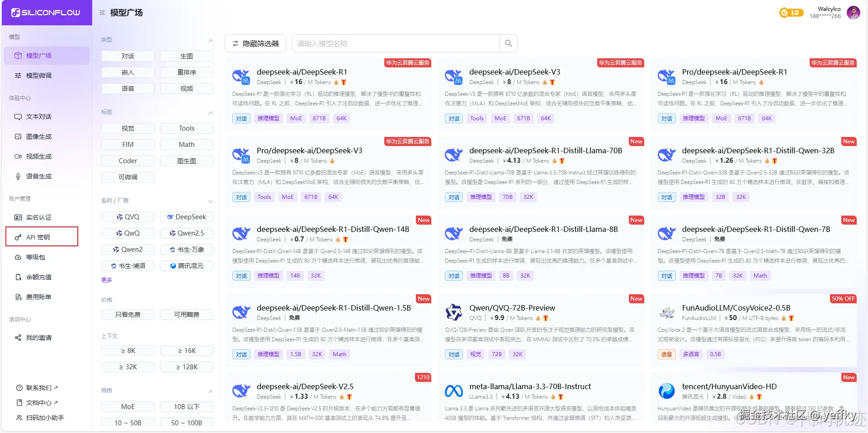Click the 更多 link under vendors
Viewport: 868px width, 433px height.
point(107,280)
